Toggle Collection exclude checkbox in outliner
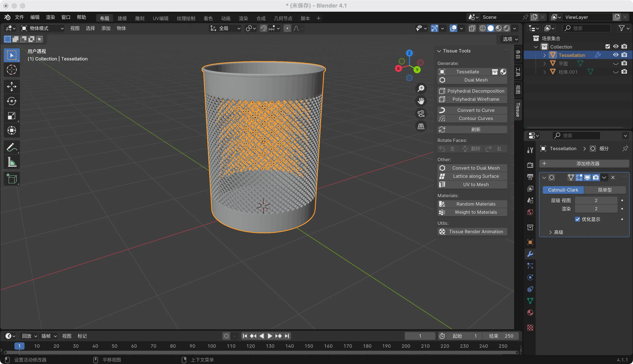Screen dimensions: 633x364 point(607,46)
